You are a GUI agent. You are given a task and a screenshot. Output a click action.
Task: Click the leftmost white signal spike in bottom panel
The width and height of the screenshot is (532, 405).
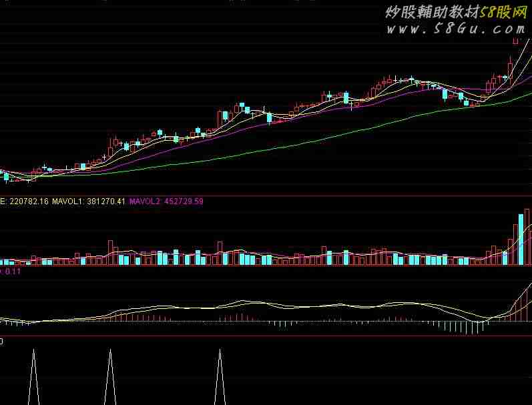click(x=33, y=376)
